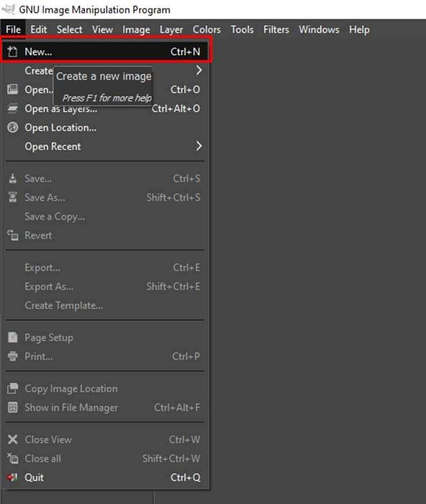The width and height of the screenshot is (426, 504).
Task: Choose the Open... menu entry
Action: pos(39,90)
